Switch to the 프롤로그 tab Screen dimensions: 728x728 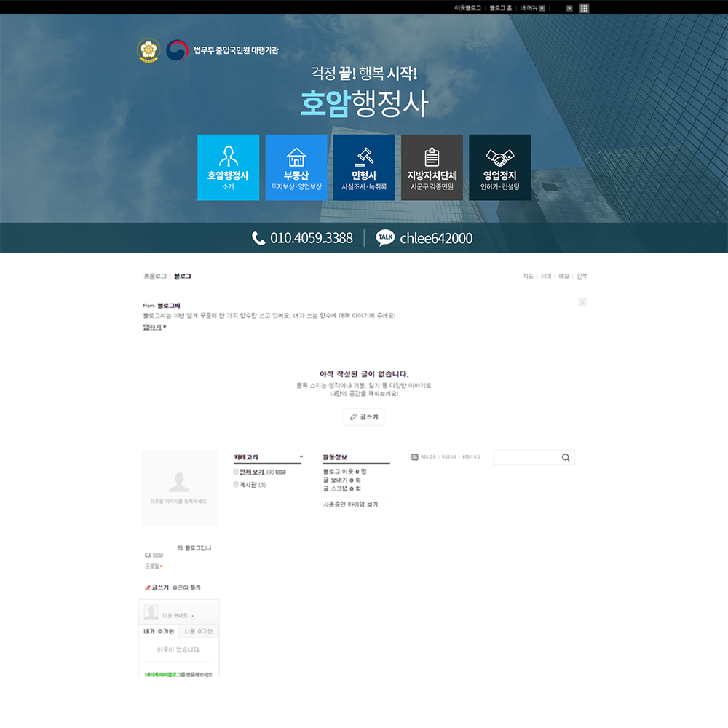click(154, 277)
